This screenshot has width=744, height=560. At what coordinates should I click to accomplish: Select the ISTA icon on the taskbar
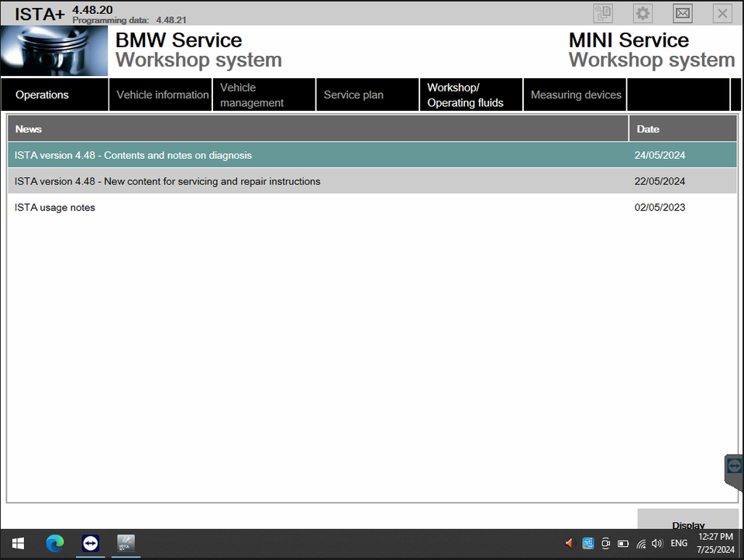[x=126, y=543]
